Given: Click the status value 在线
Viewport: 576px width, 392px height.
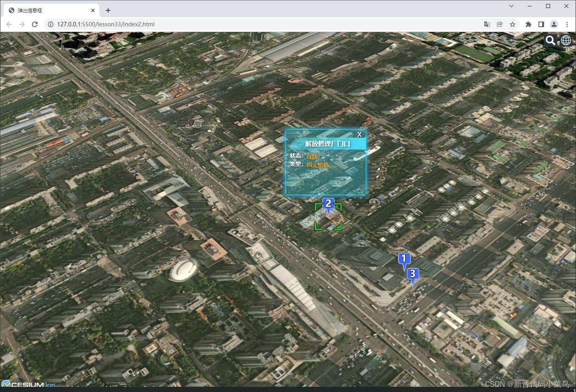Looking at the screenshot, I should click(x=312, y=156).
